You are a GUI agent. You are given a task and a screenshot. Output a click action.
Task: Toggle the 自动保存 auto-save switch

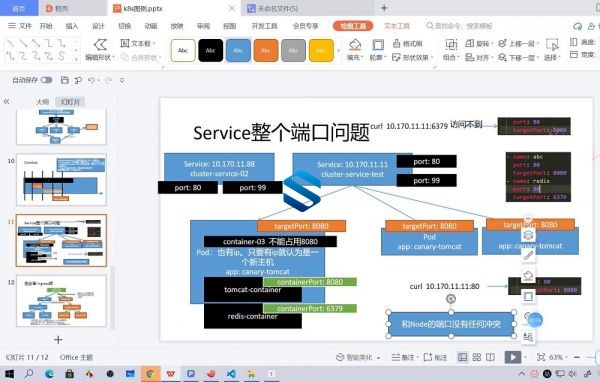click(46, 80)
